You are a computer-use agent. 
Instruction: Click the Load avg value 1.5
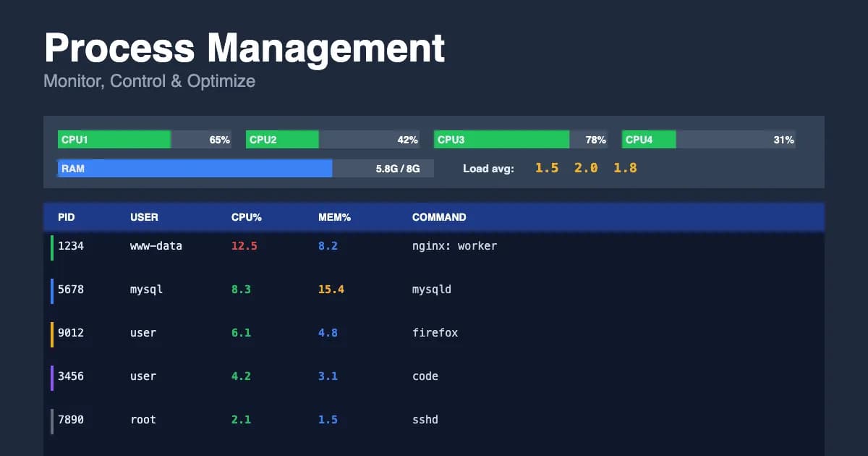[546, 167]
